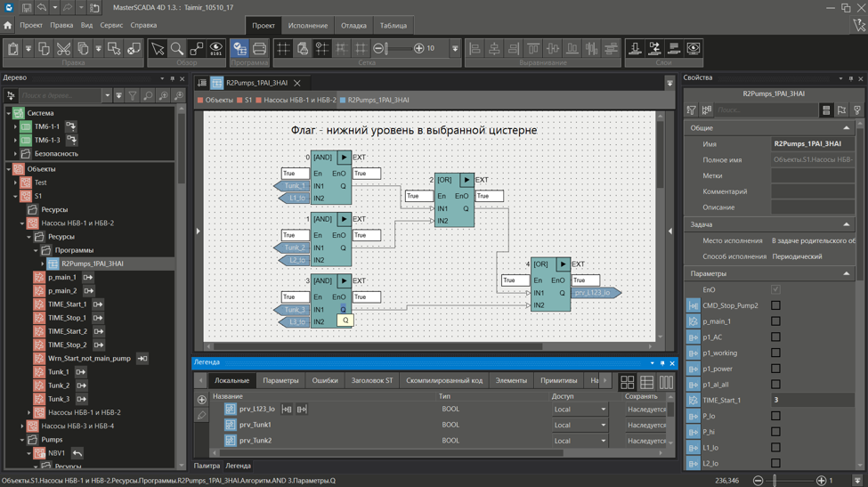Click the filter funnel icon in tree panel
The image size is (868, 487).
point(133,96)
